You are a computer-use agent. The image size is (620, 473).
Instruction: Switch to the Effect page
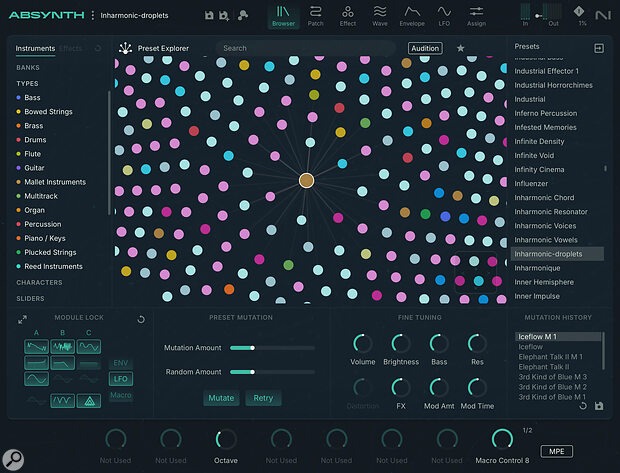[x=348, y=16]
